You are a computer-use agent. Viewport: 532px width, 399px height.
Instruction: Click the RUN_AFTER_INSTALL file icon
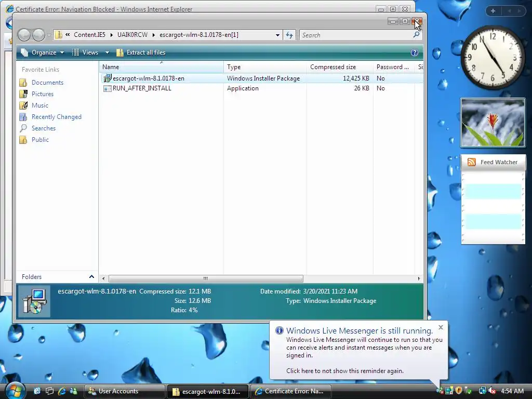[x=107, y=88]
